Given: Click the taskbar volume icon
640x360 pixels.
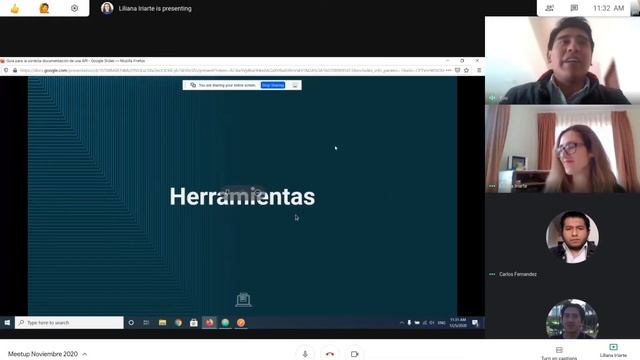Looking at the screenshot, I should [x=431, y=322].
